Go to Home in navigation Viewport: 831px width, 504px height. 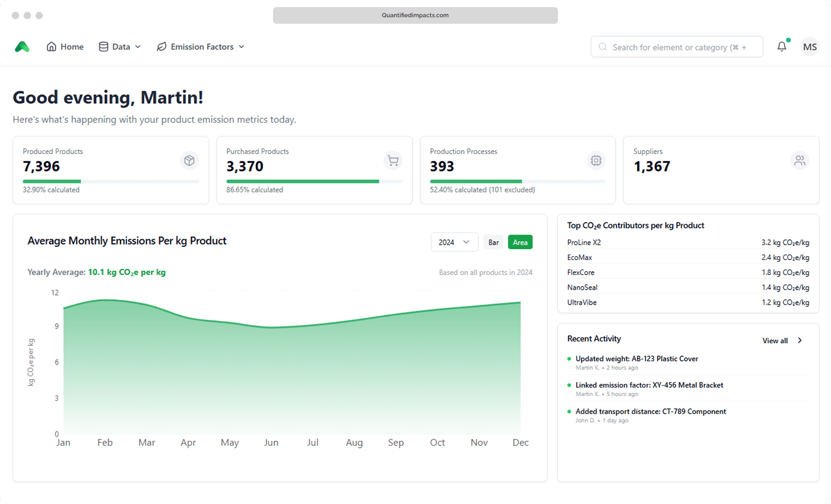click(x=65, y=47)
